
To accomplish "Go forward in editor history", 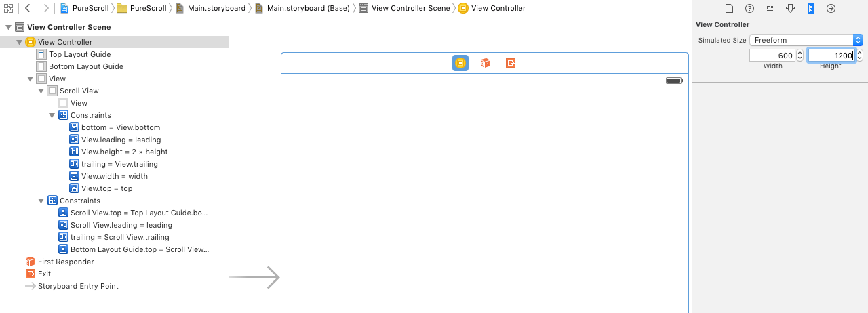I will 45,8.
